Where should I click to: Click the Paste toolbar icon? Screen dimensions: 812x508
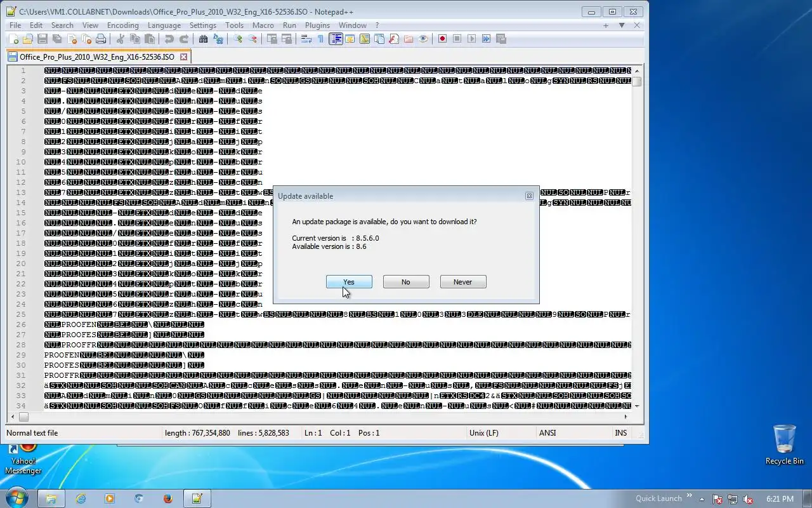point(150,39)
